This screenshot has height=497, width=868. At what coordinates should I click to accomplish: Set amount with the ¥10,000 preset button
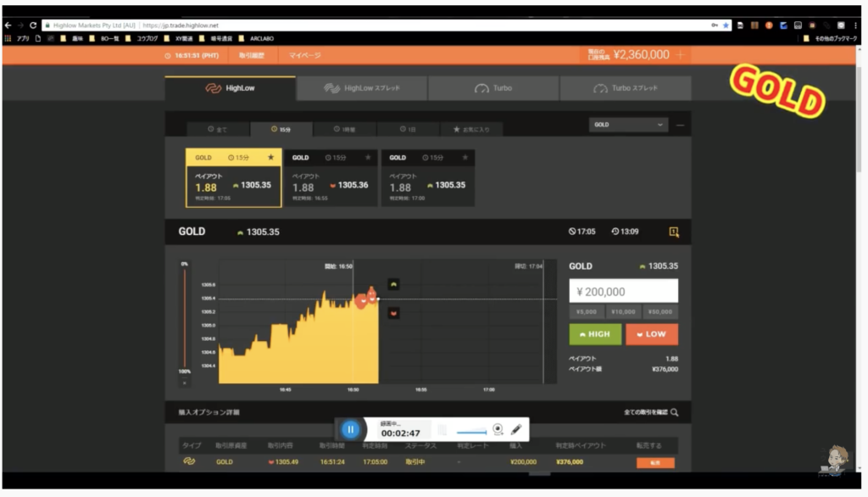pos(623,312)
